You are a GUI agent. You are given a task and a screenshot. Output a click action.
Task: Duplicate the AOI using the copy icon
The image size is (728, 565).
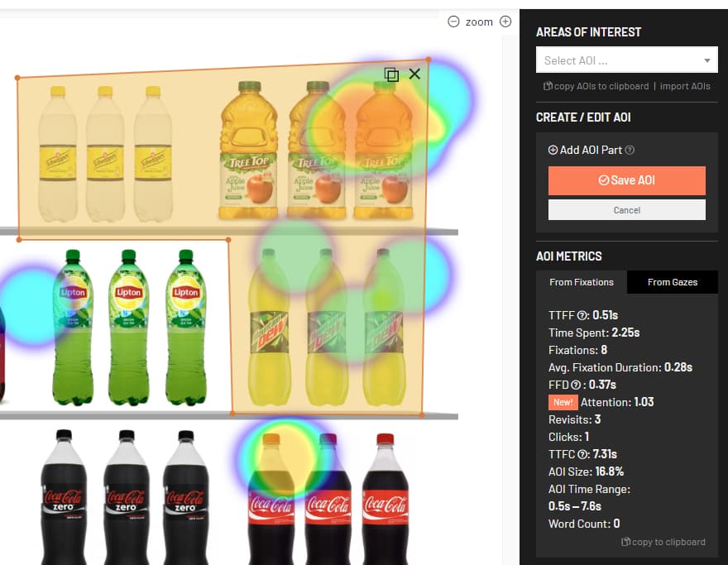click(x=391, y=74)
